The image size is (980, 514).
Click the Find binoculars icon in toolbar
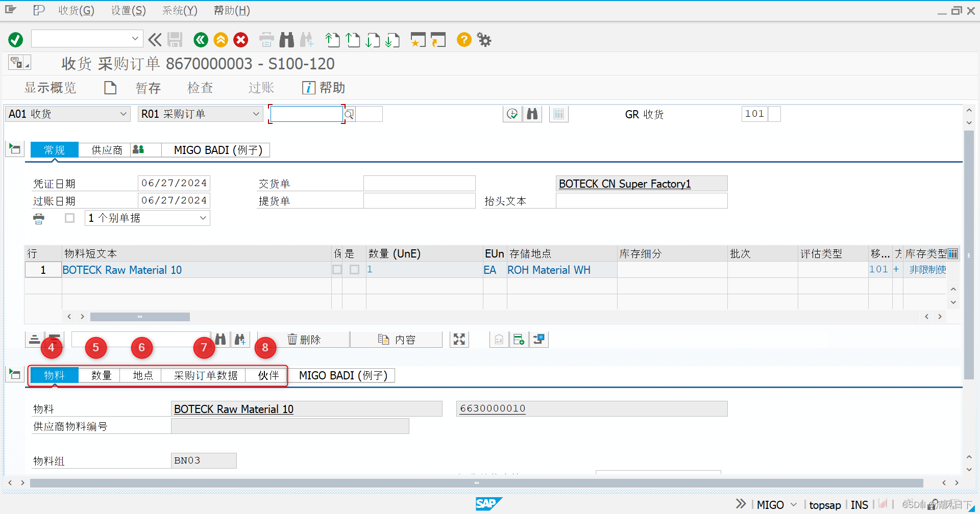pyautogui.click(x=287, y=40)
